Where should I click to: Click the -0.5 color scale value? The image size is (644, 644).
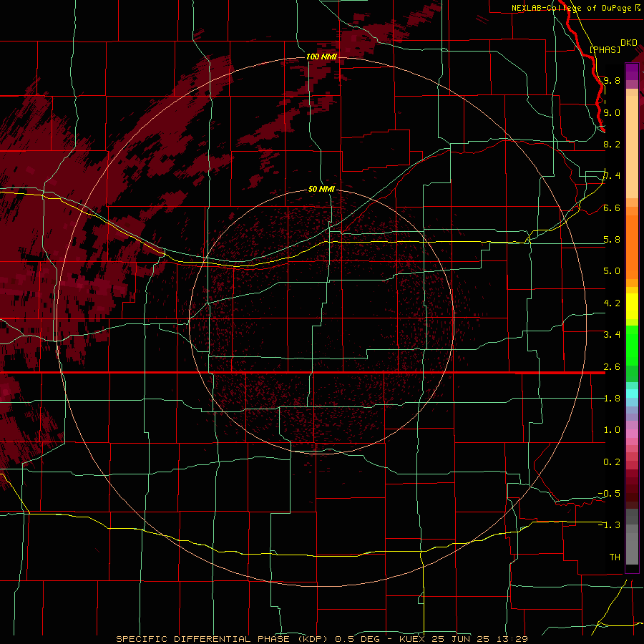[609, 494]
